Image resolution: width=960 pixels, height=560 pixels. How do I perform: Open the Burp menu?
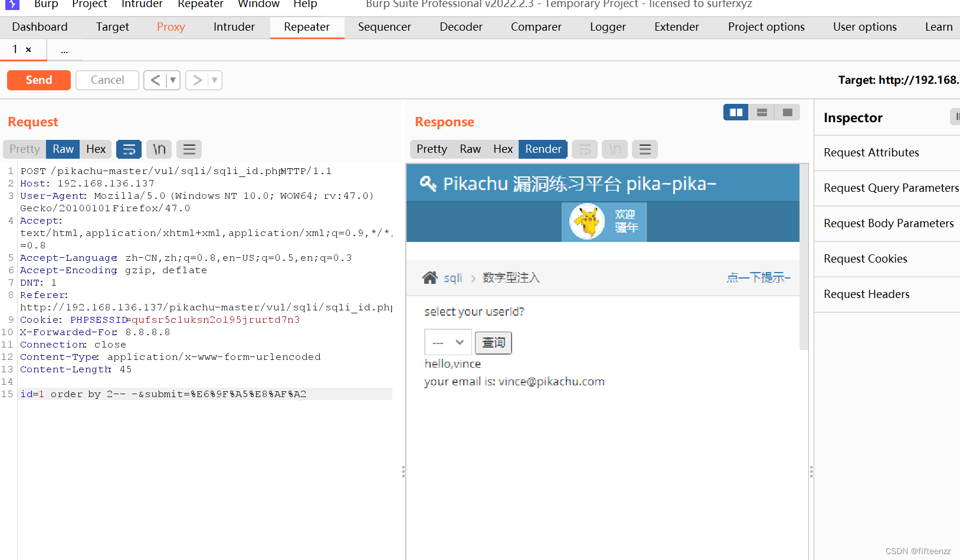pos(46,4)
